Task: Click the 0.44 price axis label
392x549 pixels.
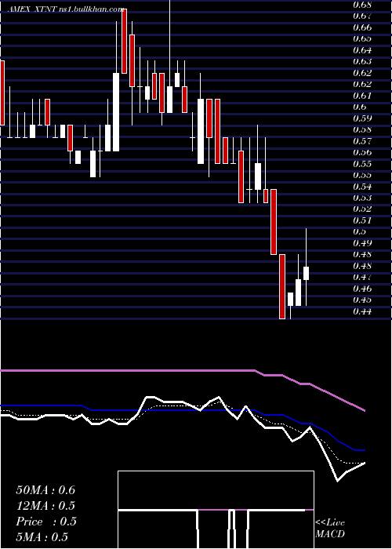Action: [x=362, y=311]
